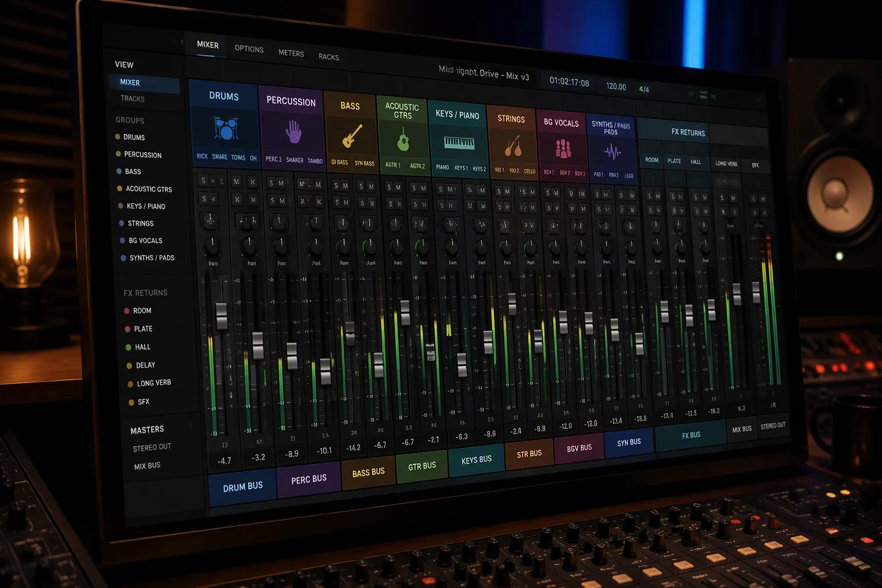Switch to the METERS tab
The width and height of the screenshot is (882, 588).
291,53
